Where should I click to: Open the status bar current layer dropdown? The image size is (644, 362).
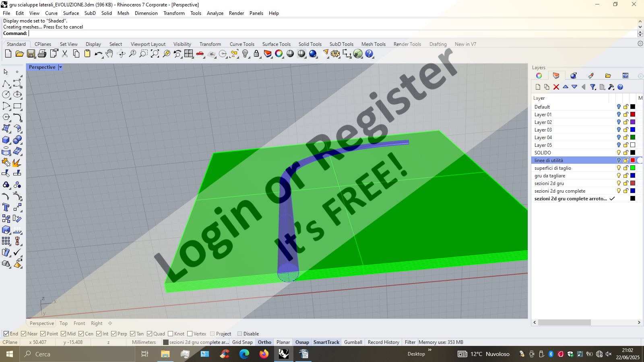pos(196,342)
